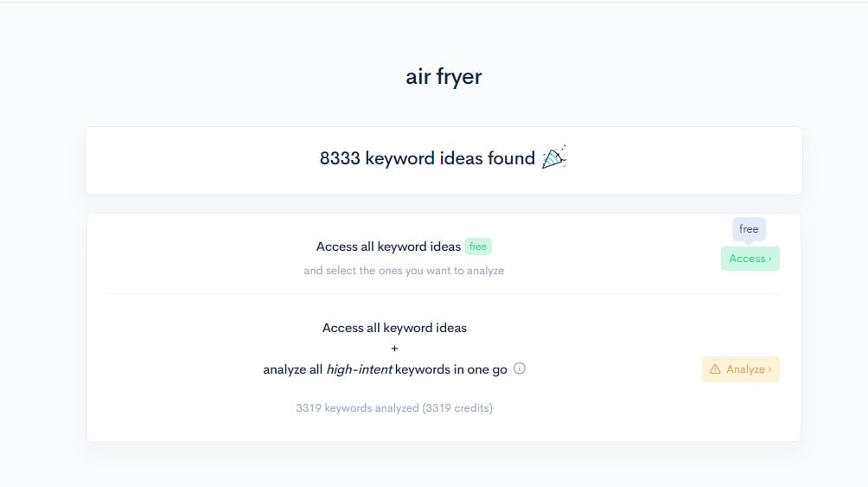Click the "8333 keyword ideas found" text
Viewport: 868px width, 487px height.
coord(427,158)
